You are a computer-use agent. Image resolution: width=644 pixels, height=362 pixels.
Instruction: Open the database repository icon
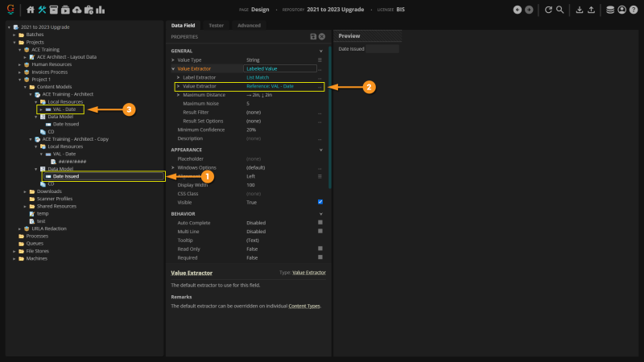(610, 10)
